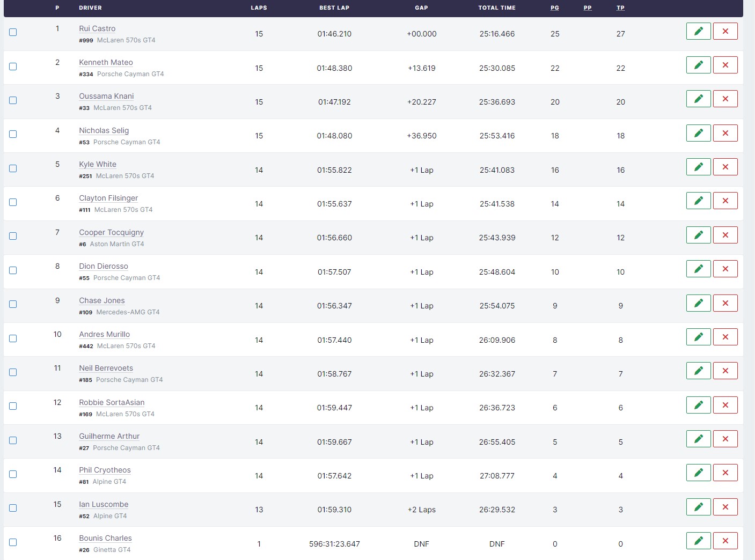Open Kenneth Mateo's driver profile link
The width and height of the screenshot is (755, 560).
click(x=106, y=62)
